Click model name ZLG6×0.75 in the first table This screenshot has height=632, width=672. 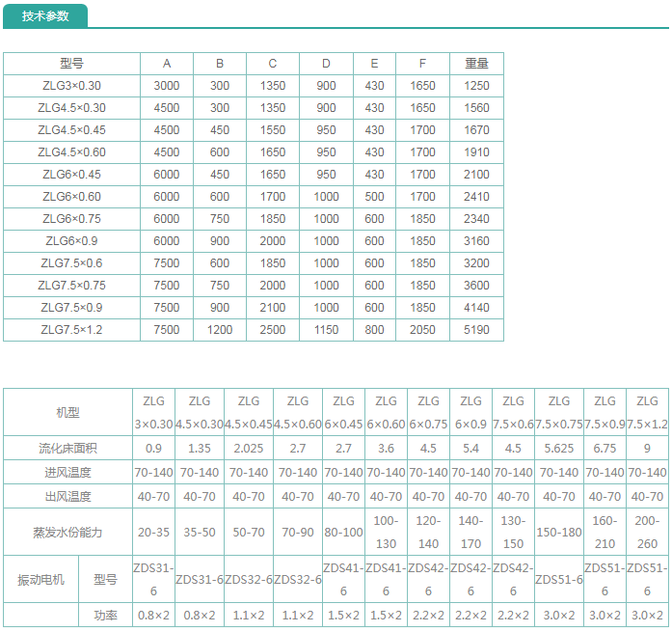tap(71, 219)
